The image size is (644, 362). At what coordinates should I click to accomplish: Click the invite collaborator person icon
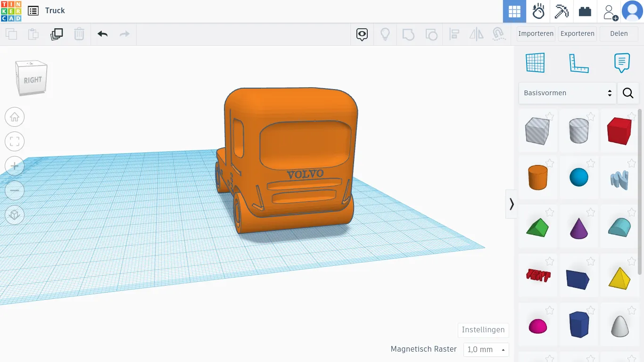609,12
